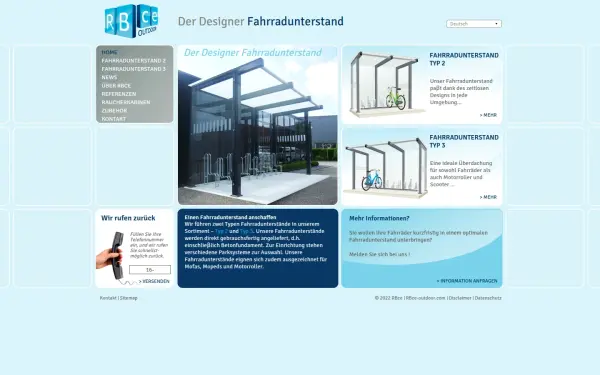Open the Datenschutz footer link
Viewport: 600px width, 375px height.
point(488,298)
